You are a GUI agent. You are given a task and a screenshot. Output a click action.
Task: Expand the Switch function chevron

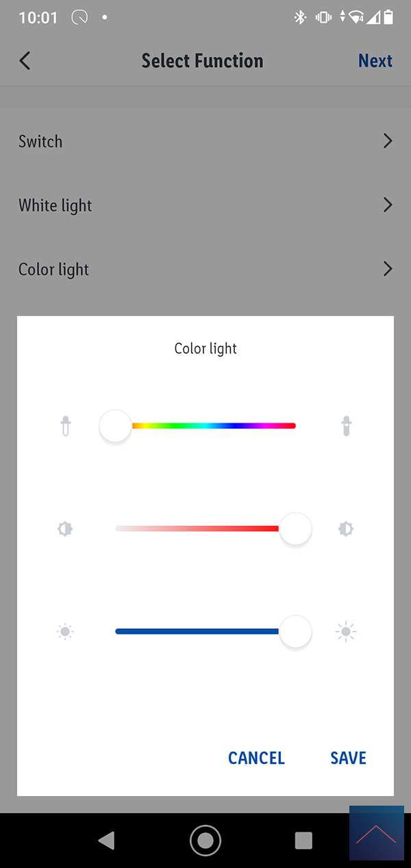pyautogui.click(x=388, y=141)
